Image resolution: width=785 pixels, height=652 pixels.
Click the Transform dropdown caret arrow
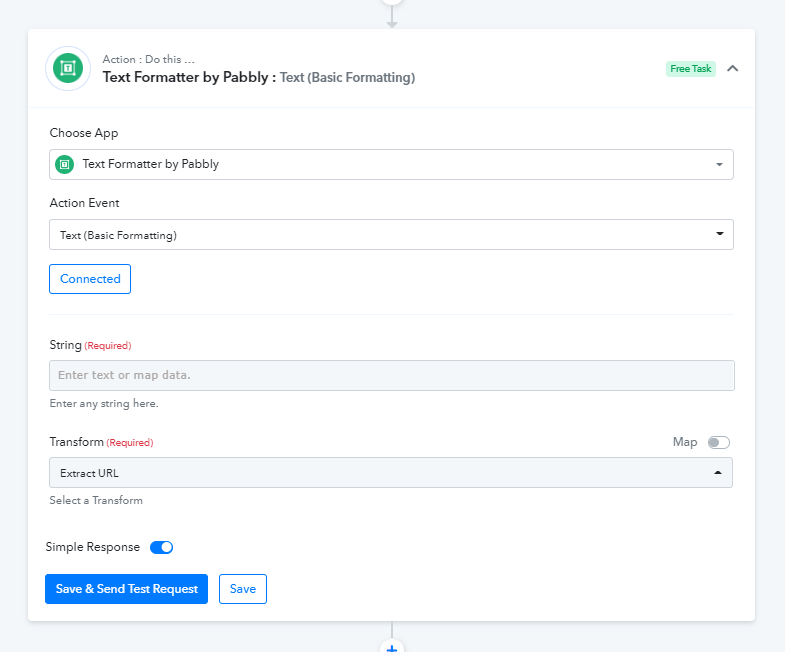click(717, 473)
